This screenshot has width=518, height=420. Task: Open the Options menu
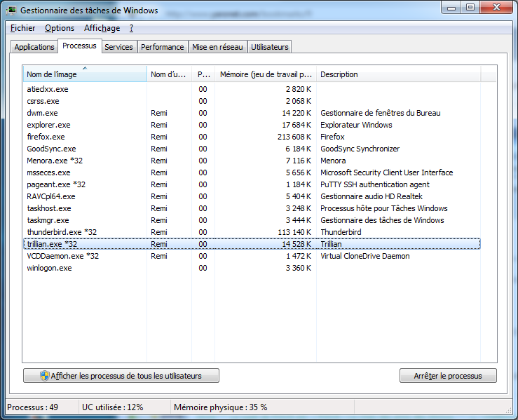(60, 28)
